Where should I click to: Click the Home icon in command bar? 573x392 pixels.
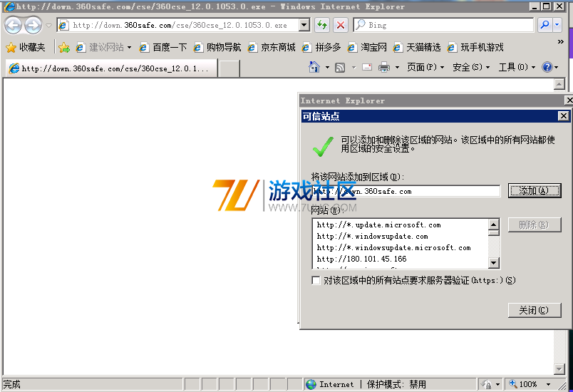coord(314,67)
